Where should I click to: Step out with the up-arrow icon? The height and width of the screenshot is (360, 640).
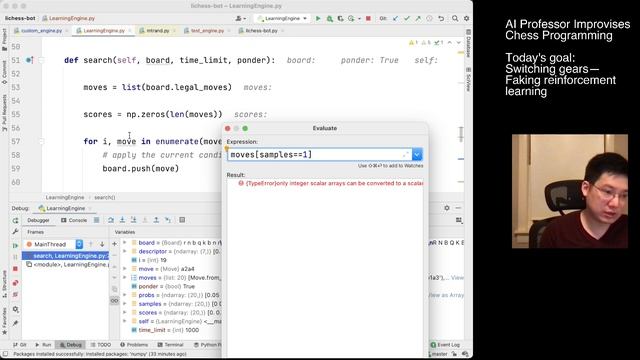tap(156, 220)
